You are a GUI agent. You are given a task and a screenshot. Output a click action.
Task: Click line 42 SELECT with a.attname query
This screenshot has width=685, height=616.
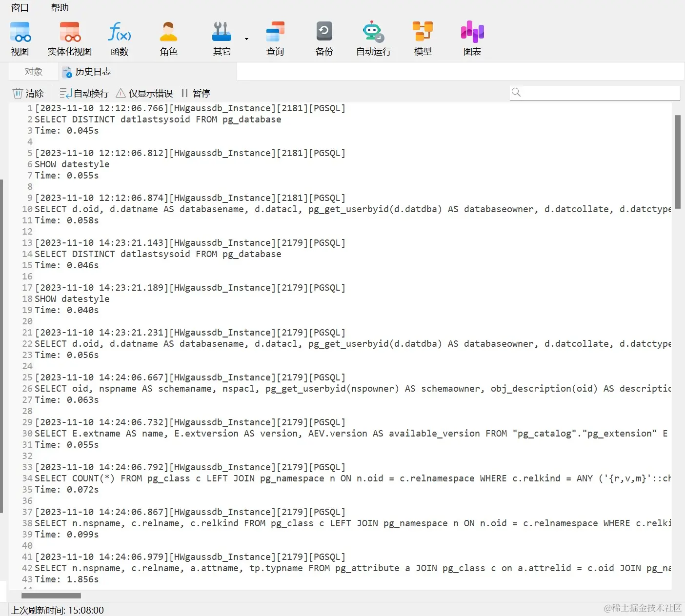353,568
